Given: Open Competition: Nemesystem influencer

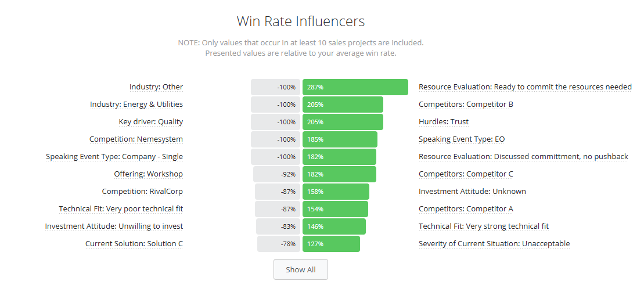Looking at the screenshot, I should (x=136, y=139).
